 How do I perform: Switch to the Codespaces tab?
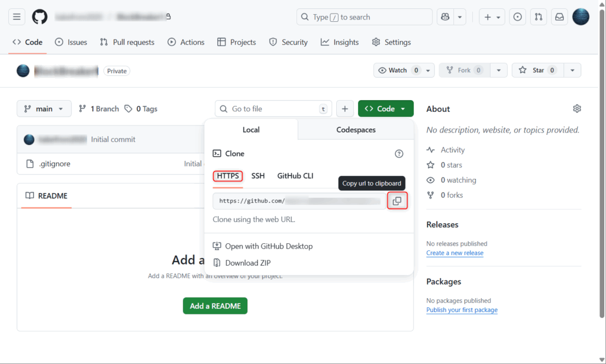point(356,130)
